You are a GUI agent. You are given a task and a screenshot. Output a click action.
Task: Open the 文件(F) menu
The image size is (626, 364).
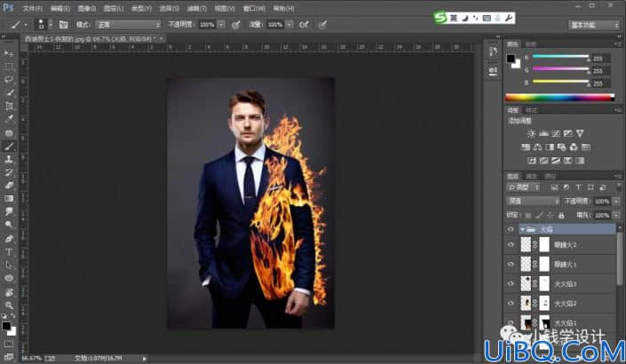[32, 8]
